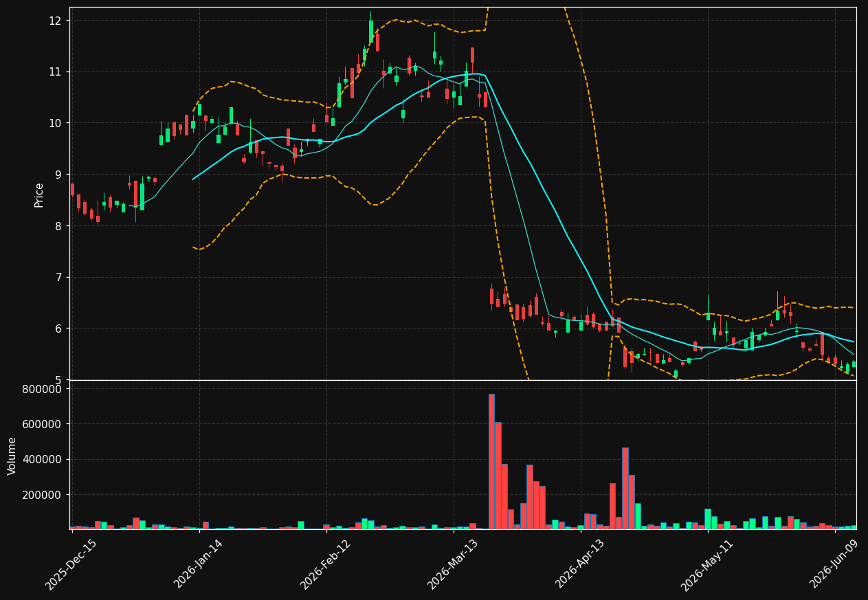The image size is (868, 600).
Task: Click the price tick label 8
Action: (x=58, y=226)
